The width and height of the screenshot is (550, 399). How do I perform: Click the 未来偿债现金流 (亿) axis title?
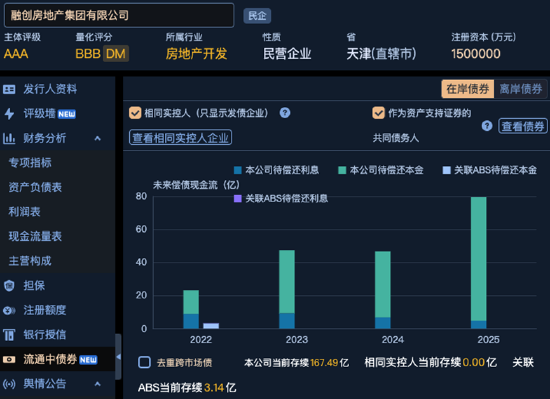196,185
